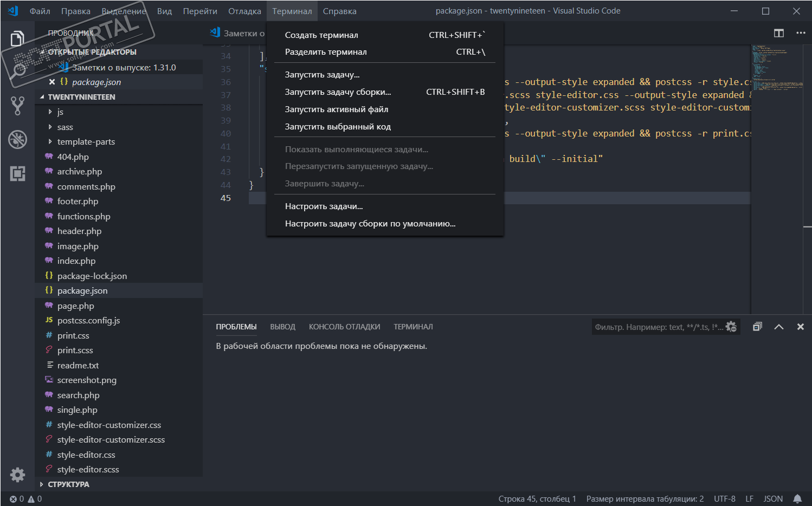
Task: Click the collapse all icon in panel
Action: click(757, 327)
